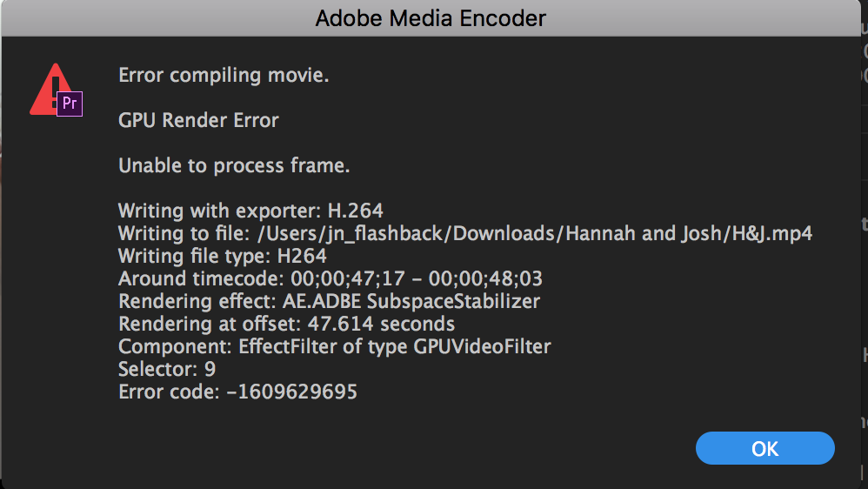Click the Adobe Media Encoder title bar
Image resolution: width=868 pixels, height=489 pixels.
tap(431, 18)
